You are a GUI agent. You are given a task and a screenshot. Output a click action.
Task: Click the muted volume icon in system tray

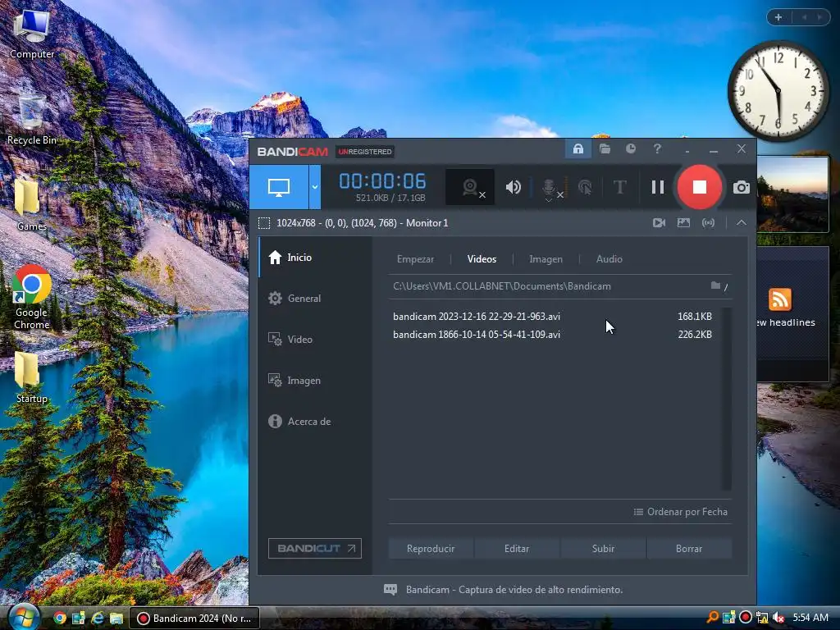(778, 618)
